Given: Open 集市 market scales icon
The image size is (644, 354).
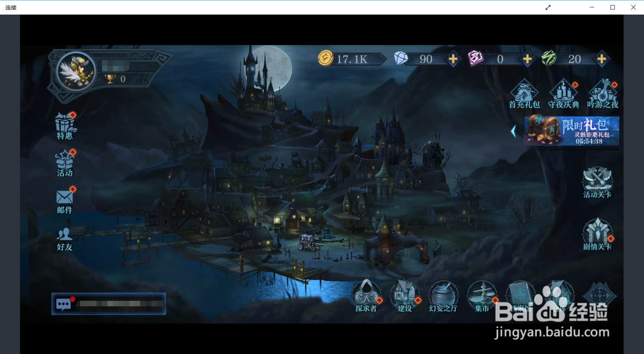Looking at the screenshot, I should pos(482,296).
